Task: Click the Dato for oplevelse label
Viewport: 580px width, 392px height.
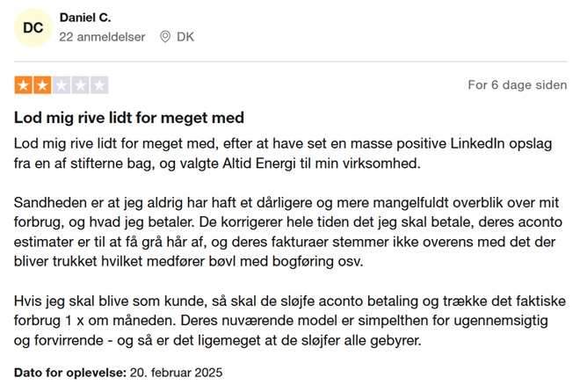Action: [70, 373]
